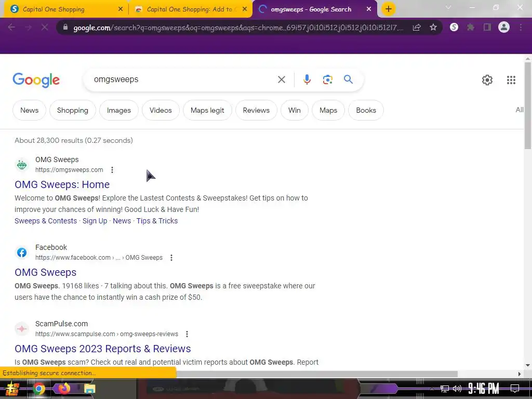Open the Sign Up sitelink

95,221
